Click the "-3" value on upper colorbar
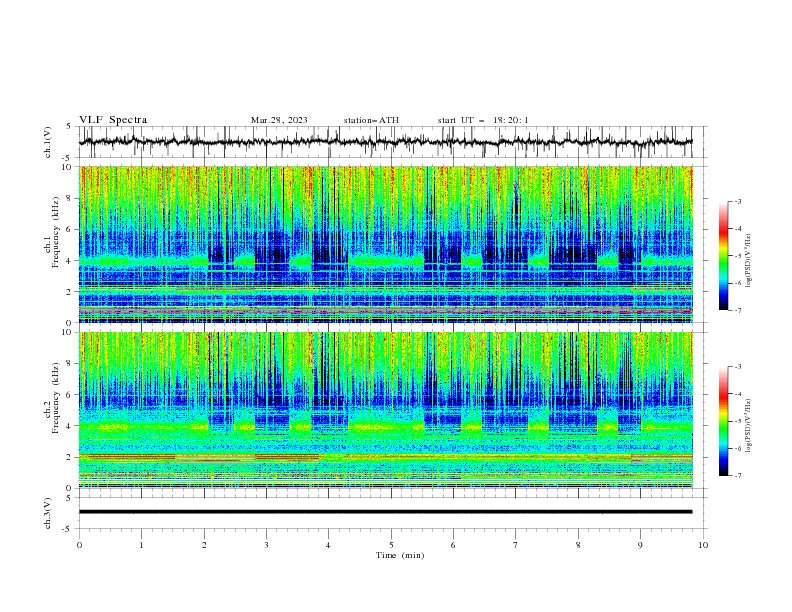Image resolution: width=792 pixels, height=612 pixels. 738,201
